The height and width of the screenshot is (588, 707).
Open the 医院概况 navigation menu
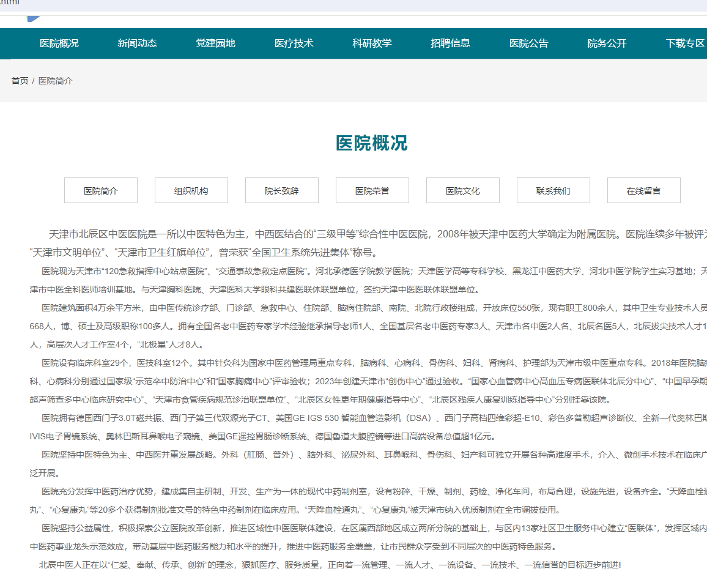click(x=59, y=43)
